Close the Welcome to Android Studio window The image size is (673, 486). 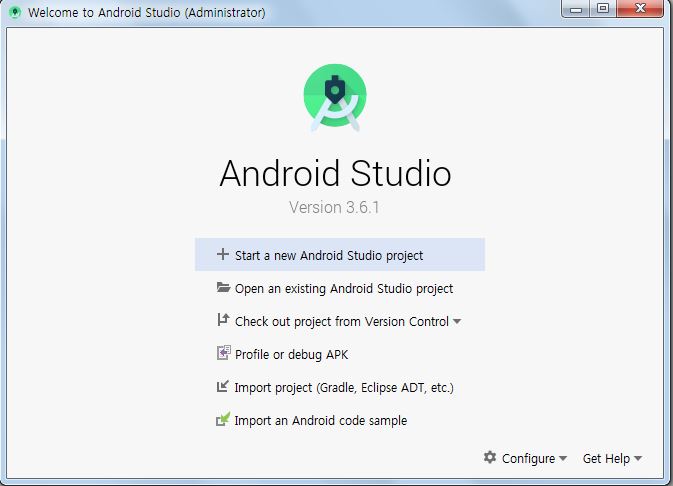click(640, 9)
